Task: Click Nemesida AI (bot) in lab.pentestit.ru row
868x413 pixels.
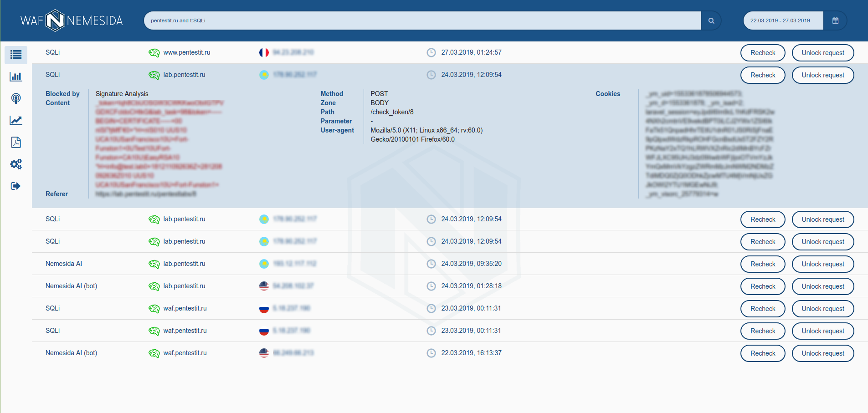Action: pos(72,286)
